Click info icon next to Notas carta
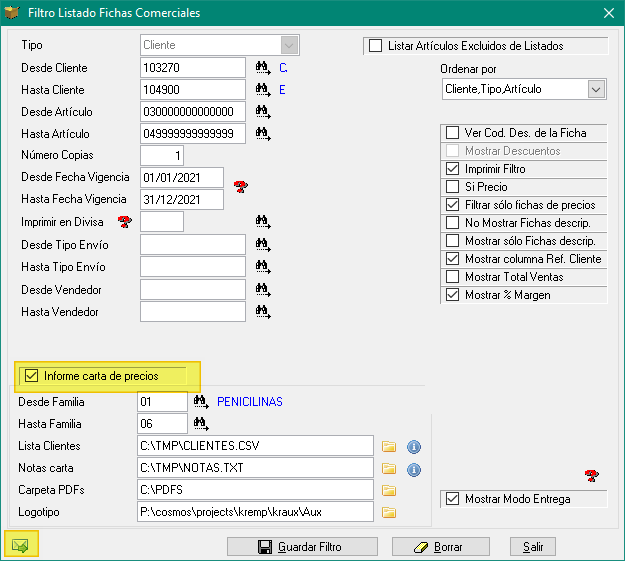Viewport: 625px width, 561px height. coord(413,468)
